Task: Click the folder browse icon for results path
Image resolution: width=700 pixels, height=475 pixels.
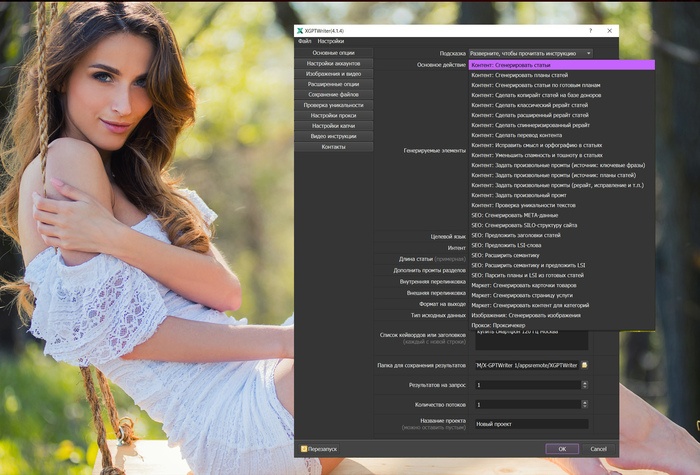Action: 584,364
